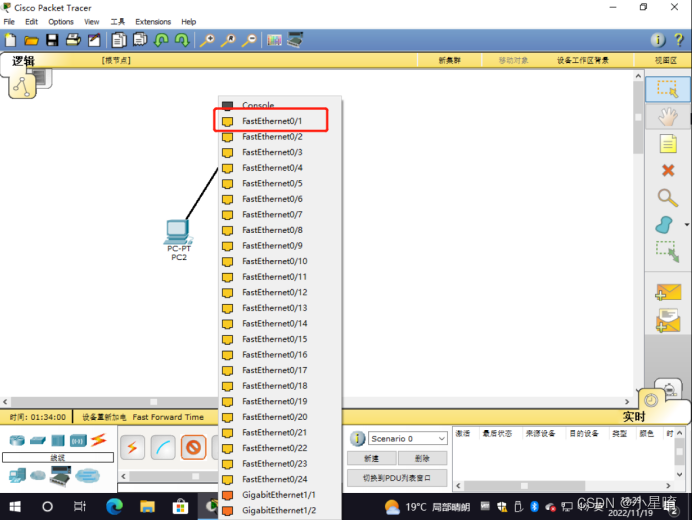Click the Redo green arrow icon
This screenshot has width=693, height=520.
tap(182, 40)
